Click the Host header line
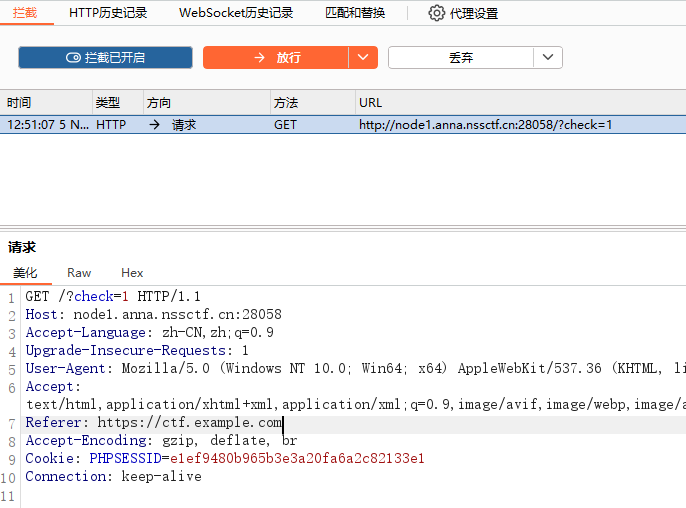 [154, 314]
